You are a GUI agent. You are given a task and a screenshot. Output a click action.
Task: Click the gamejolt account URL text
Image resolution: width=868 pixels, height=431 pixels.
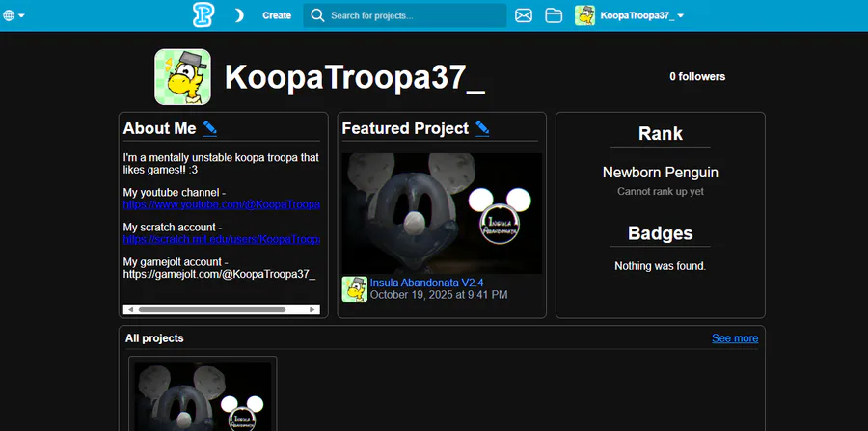click(x=219, y=274)
